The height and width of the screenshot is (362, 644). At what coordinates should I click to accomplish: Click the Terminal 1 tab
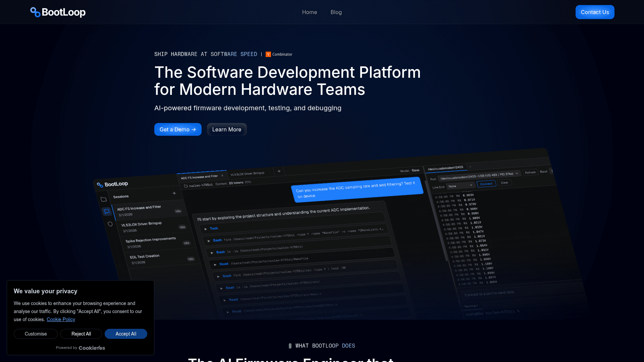(471, 306)
